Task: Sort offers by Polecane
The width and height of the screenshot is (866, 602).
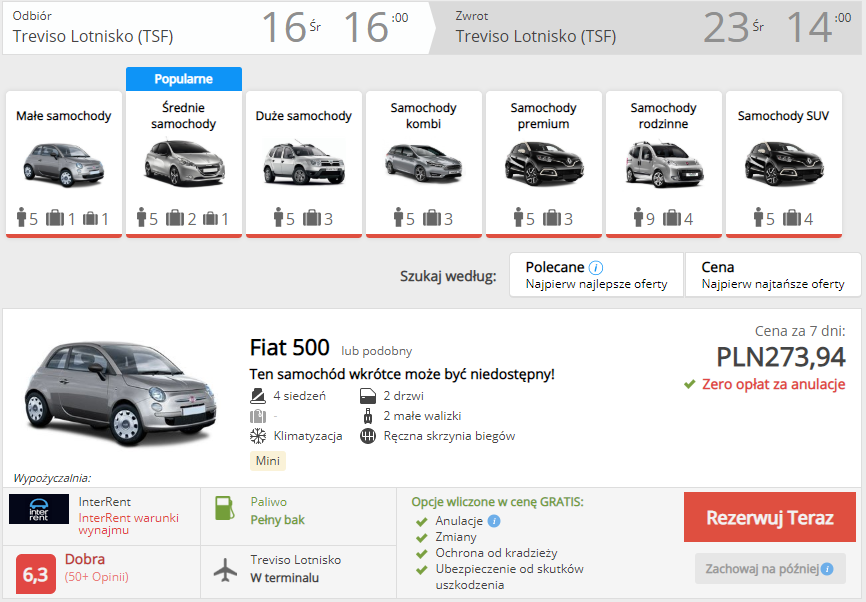Action: [x=596, y=275]
